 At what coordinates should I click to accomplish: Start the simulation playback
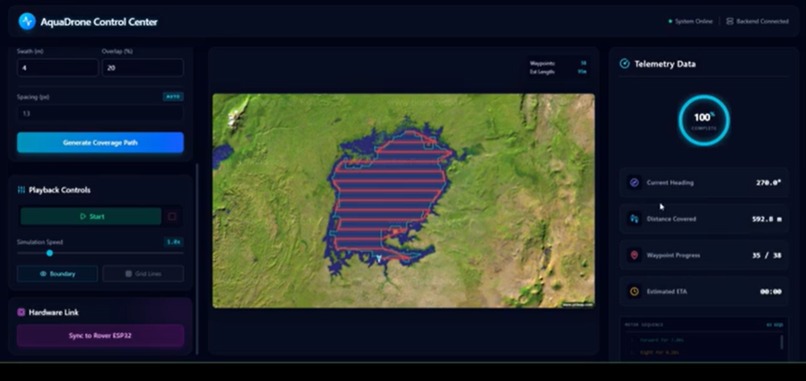tap(91, 216)
